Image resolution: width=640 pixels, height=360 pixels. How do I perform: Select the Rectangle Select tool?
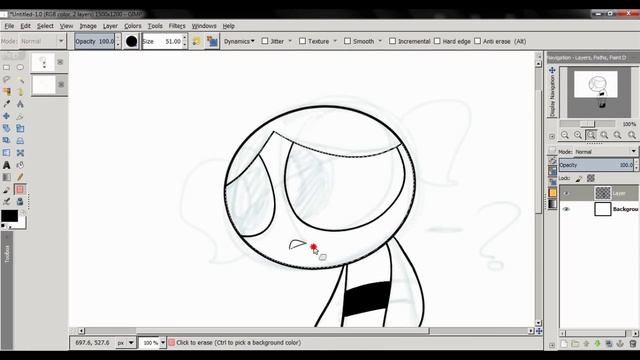click(x=7, y=67)
